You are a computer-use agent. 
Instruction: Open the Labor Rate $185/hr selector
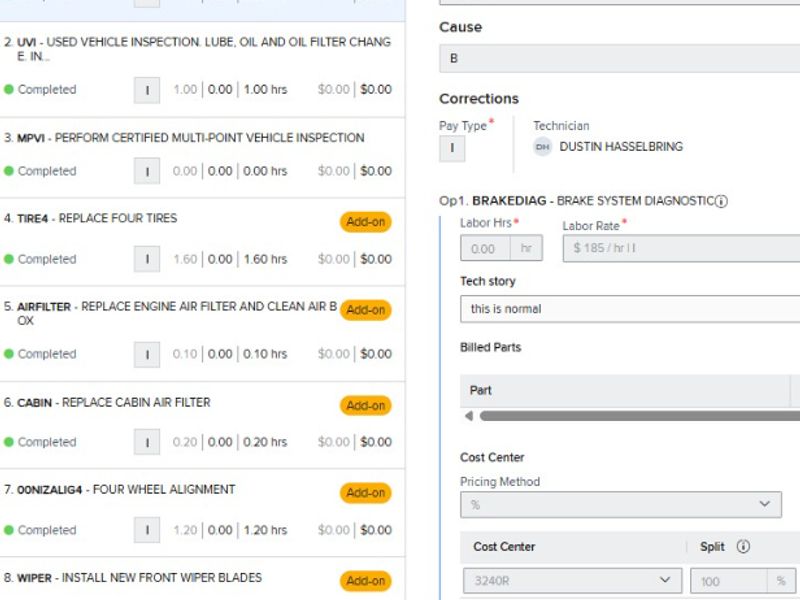pos(680,248)
